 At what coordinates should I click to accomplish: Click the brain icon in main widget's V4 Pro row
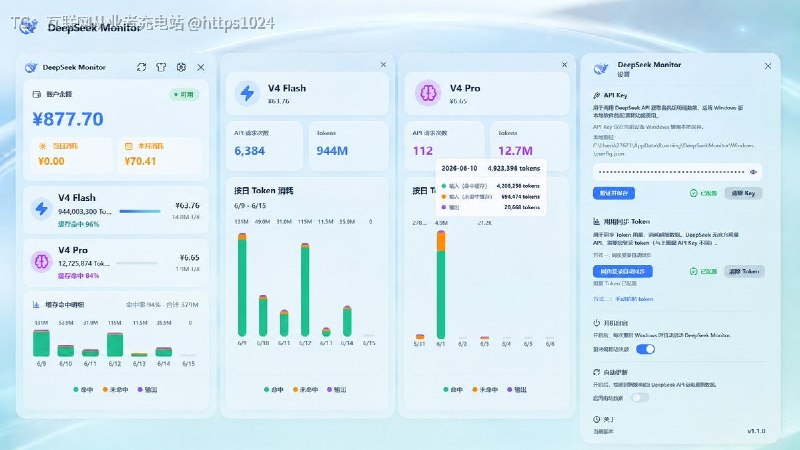coord(41,261)
